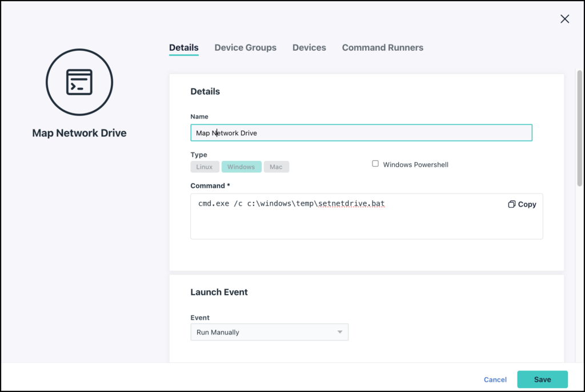This screenshot has height=392, width=585.
Task: Switch to the Details tab
Action: tap(183, 48)
